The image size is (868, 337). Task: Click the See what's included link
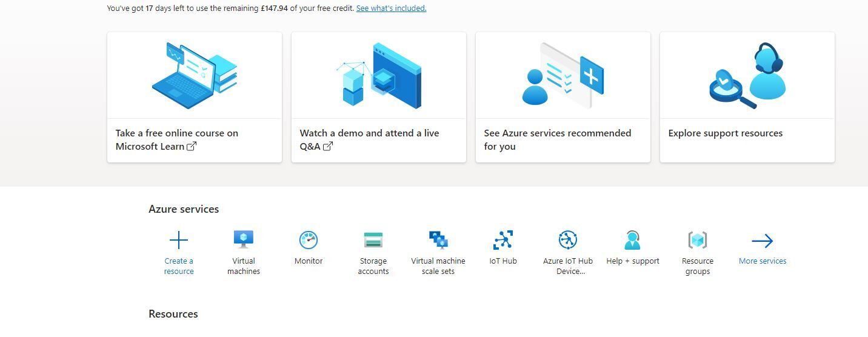click(392, 8)
